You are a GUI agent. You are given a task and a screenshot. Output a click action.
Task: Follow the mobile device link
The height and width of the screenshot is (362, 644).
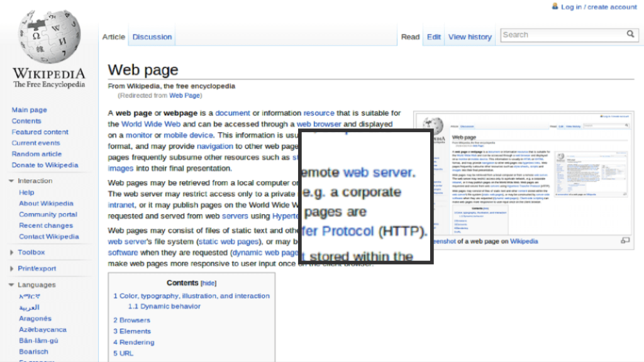click(x=188, y=135)
